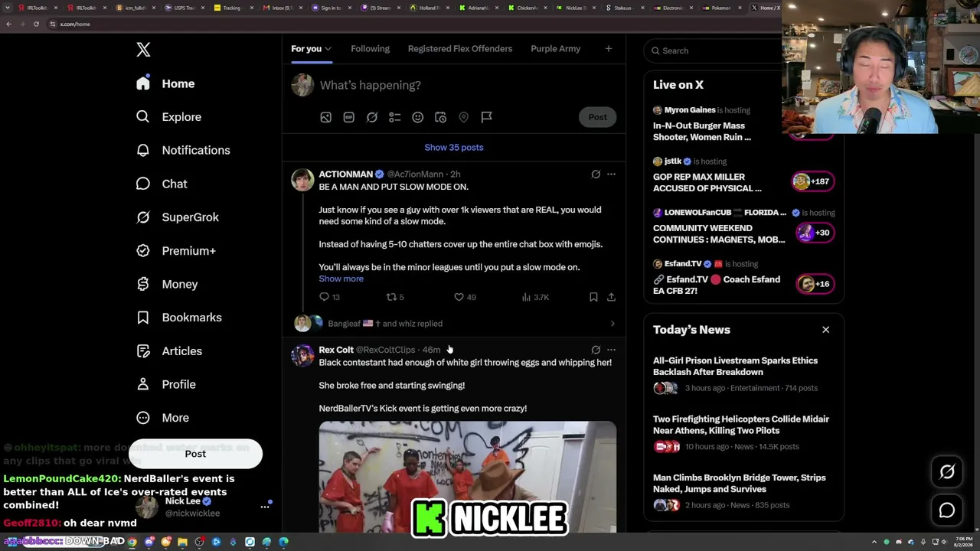Expand ACTIONMAN post with Show more
The height and width of the screenshot is (551, 980).
pos(341,279)
